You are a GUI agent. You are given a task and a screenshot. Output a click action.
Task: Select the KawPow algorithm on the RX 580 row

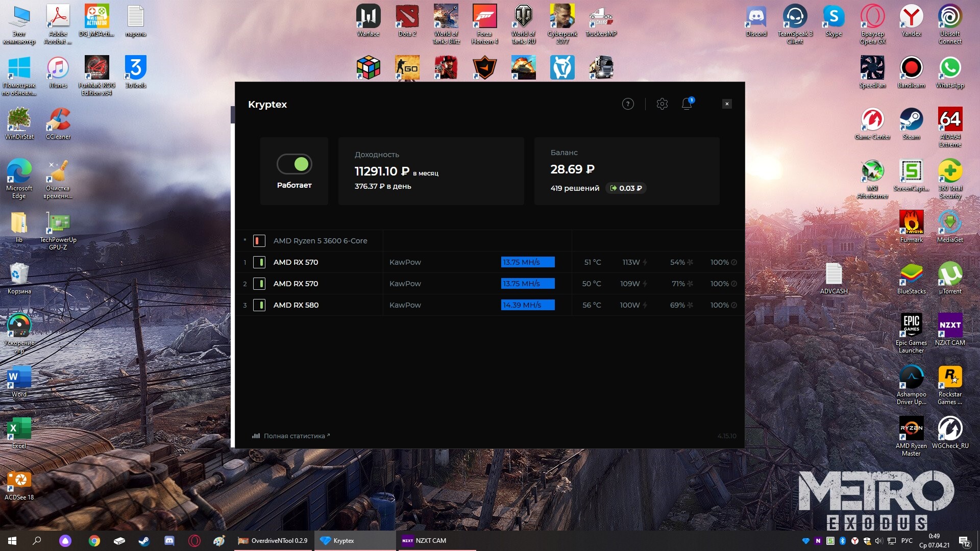tap(405, 305)
